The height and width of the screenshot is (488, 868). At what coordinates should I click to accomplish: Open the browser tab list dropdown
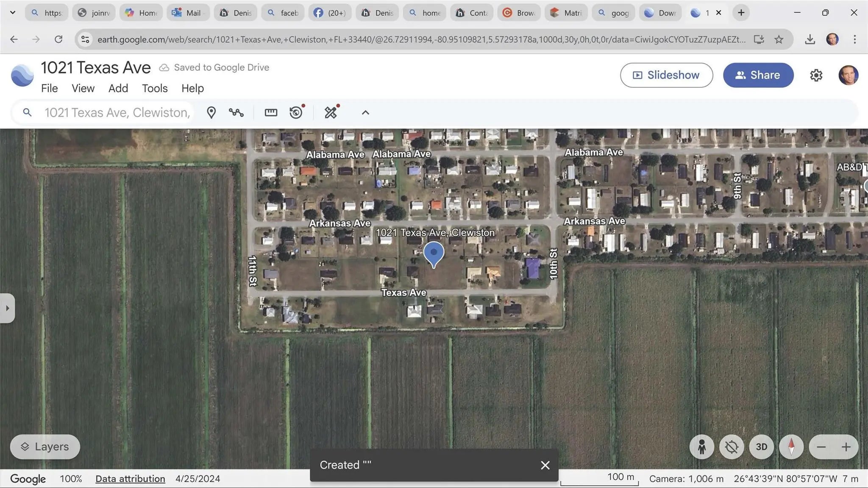tap(13, 13)
